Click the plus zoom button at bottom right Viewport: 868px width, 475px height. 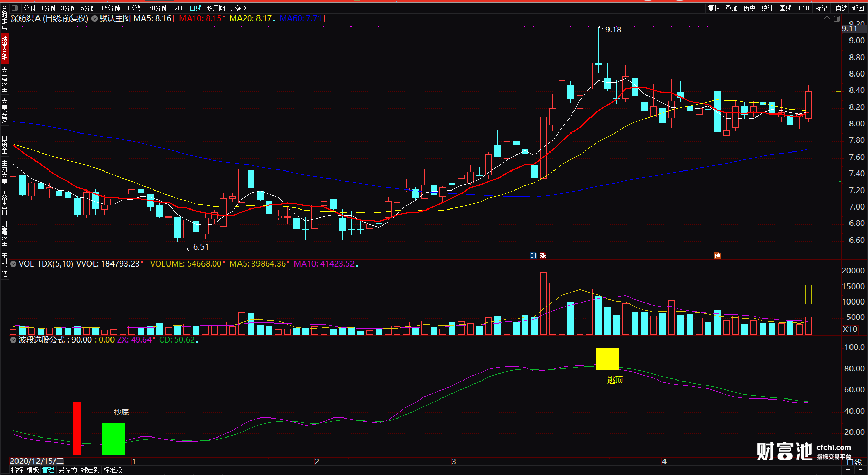pos(848,470)
